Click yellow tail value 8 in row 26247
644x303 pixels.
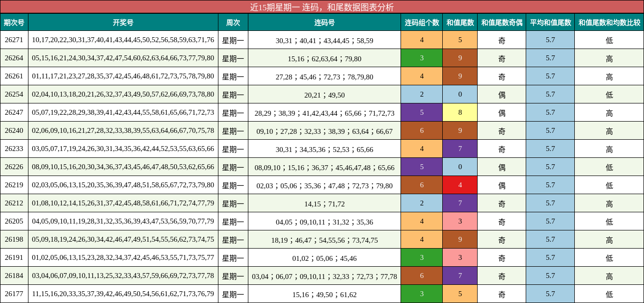(460, 112)
